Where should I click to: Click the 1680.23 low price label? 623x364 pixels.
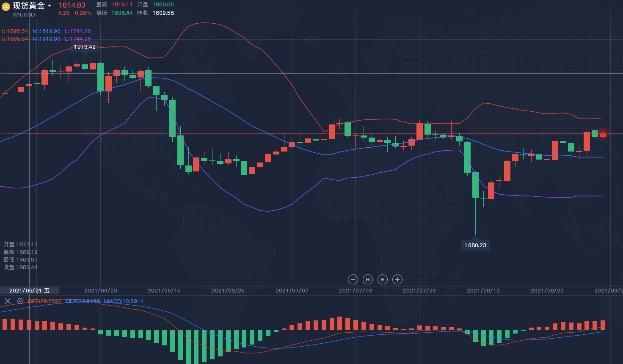point(475,245)
